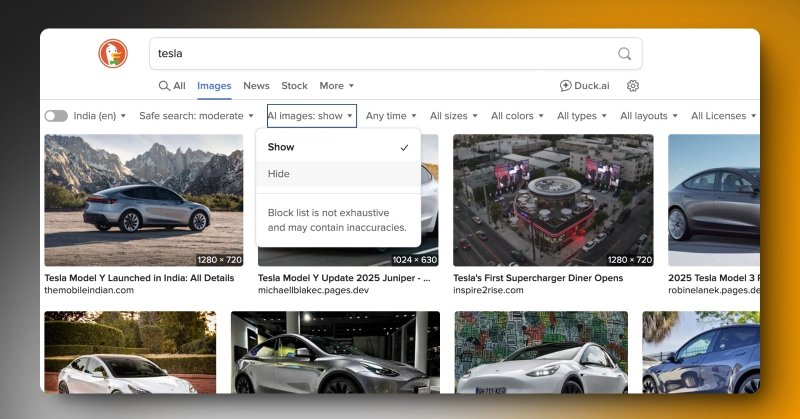Screen dimensions: 800x419
Task: Open white Tesla by graffiti wall image
Action: pos(541,352)
